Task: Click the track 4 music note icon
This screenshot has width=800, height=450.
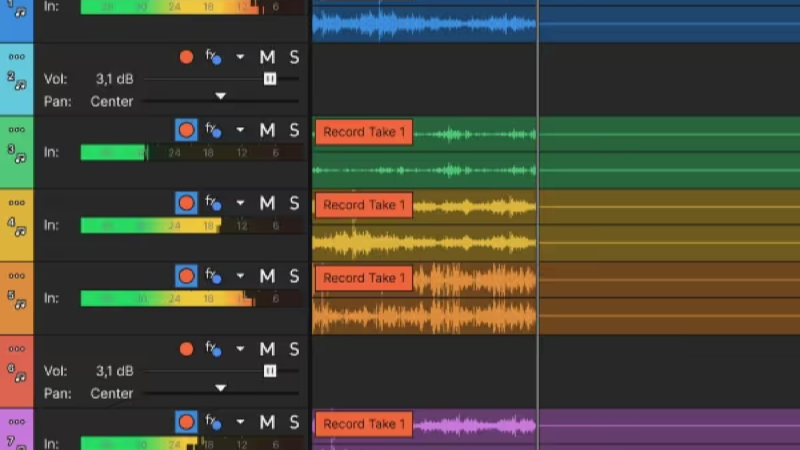Action: click(x=20, y=231)
